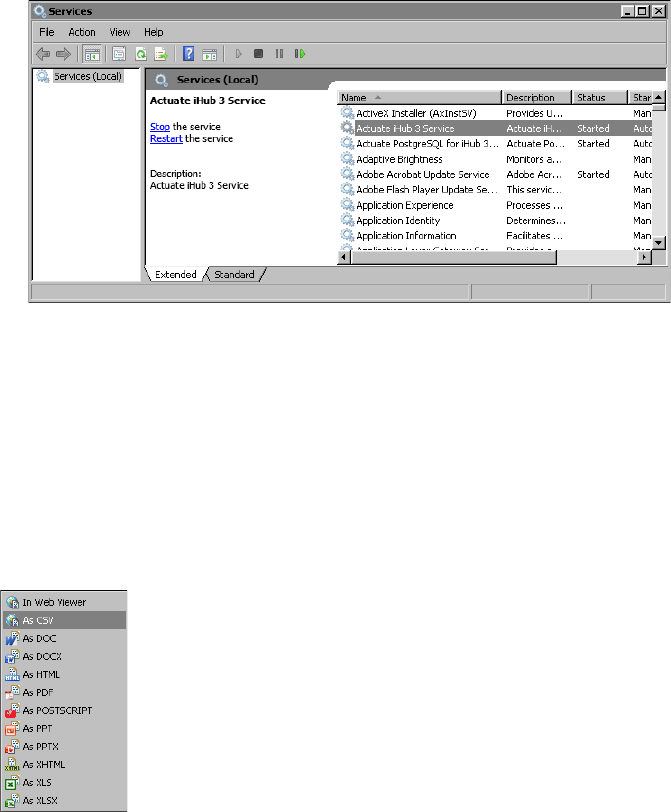Screen dimensions: 671x812
Task: Click the horizontal scrollbar thumb
Action: click(454, 257)
